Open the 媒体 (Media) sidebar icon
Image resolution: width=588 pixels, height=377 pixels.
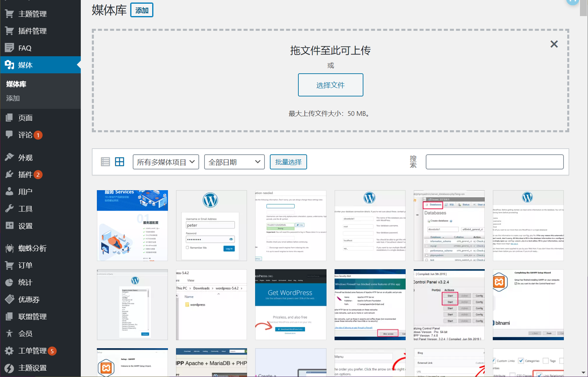[25, 65]
